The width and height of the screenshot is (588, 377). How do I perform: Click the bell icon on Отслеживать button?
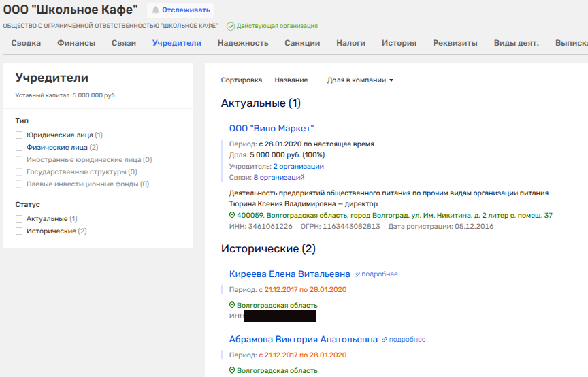coord(156,10)
